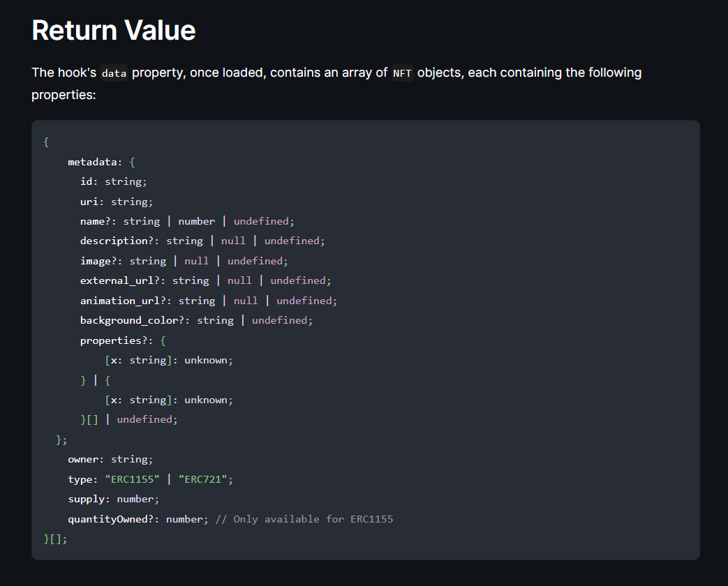Click the 'name?:' property line

pos(187,221)
